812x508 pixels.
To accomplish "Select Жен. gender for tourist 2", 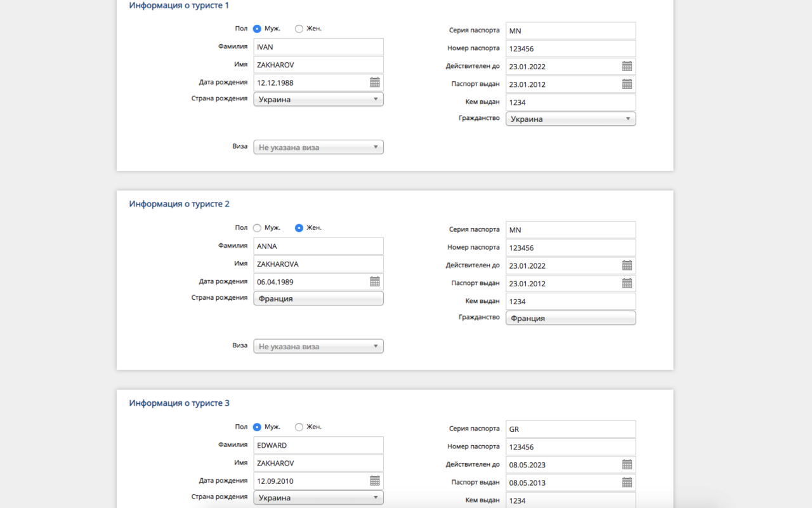I will pyautogui.click(x=299, y=228).
